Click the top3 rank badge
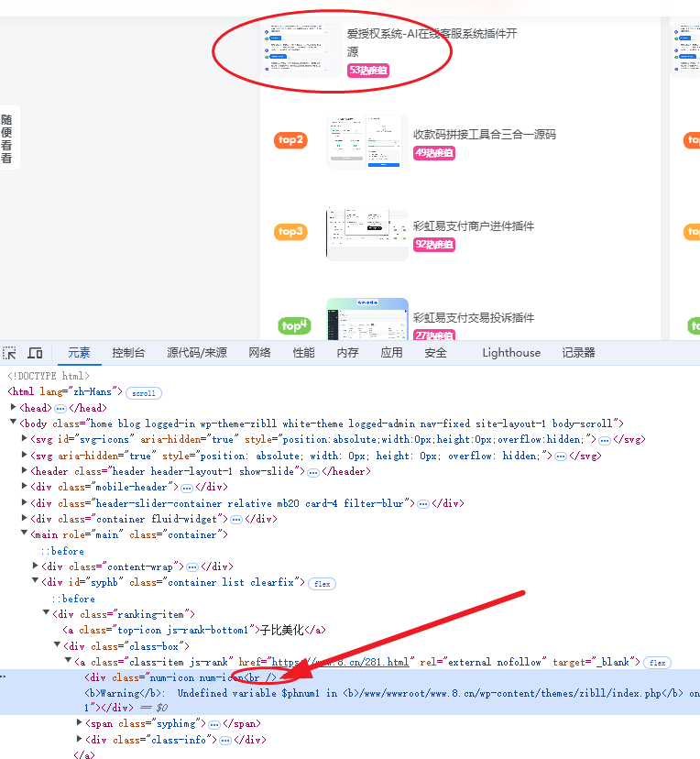This screenshot has width=700, height=759. pos(290,232)
